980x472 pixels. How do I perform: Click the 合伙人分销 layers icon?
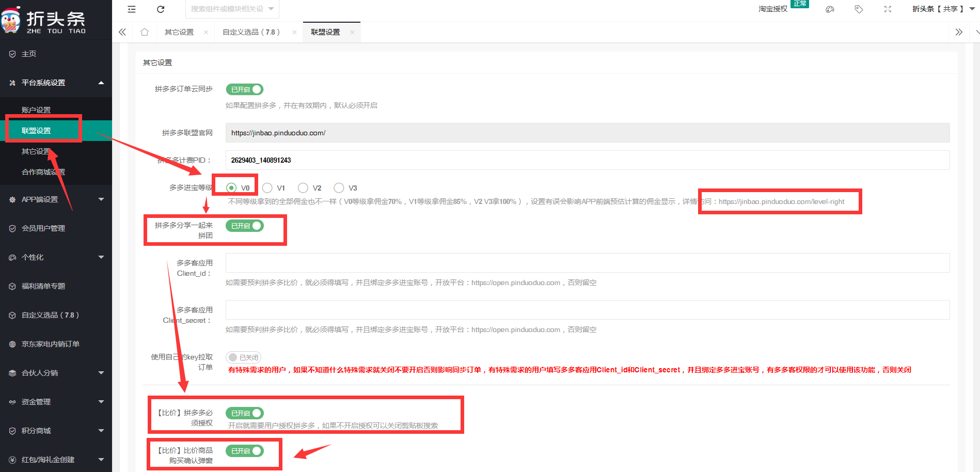pyautogui.click(x=12, y=373)
